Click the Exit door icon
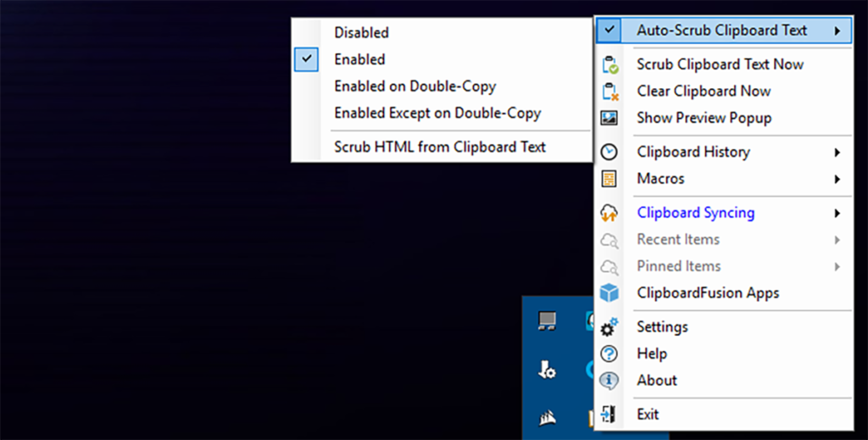 pyautogui.click(x=609, y=414)
